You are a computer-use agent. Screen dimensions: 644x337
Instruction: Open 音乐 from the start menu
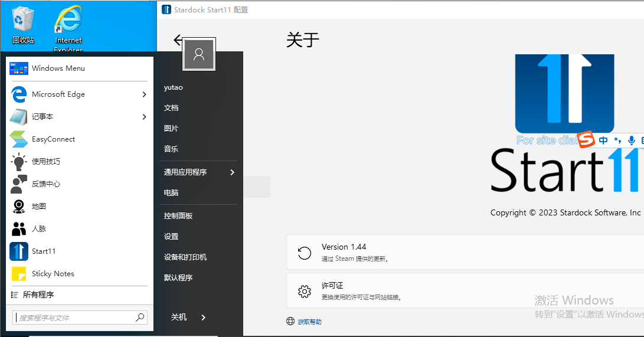pos(171,149)
